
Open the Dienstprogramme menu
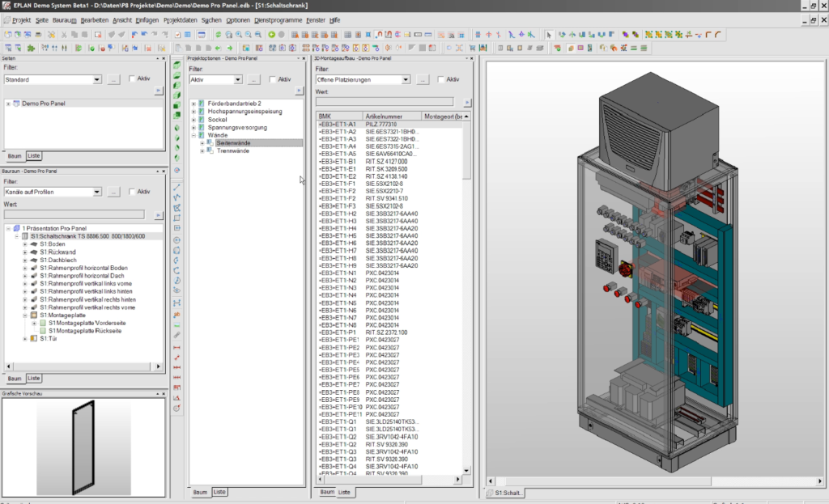(278, 19)
